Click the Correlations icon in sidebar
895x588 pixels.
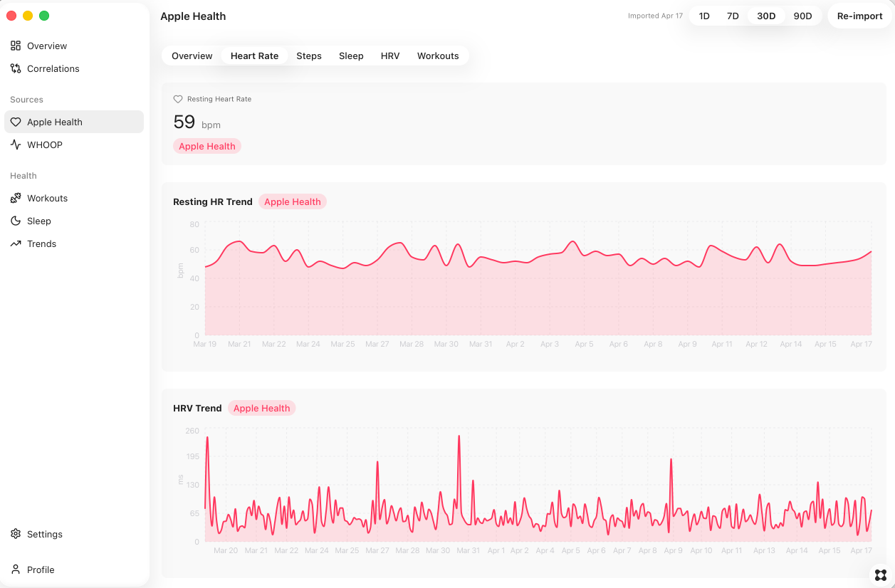pyautogui.click(x=16, y=69)
